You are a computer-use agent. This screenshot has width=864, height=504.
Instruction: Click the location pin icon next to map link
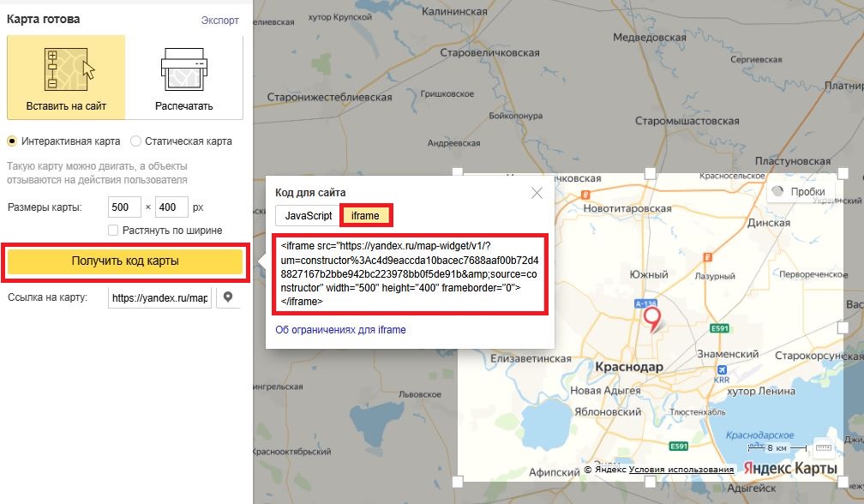[228, 297]
